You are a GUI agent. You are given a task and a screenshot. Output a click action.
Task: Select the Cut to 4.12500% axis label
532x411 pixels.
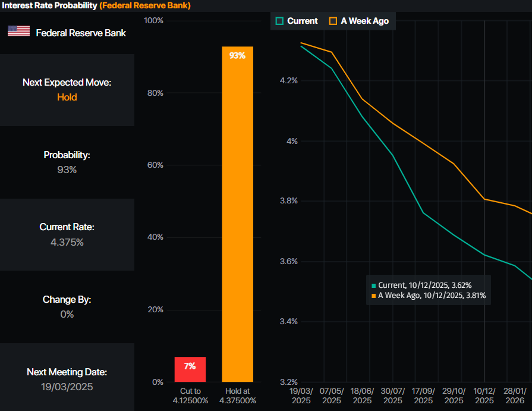coord(190,396)
